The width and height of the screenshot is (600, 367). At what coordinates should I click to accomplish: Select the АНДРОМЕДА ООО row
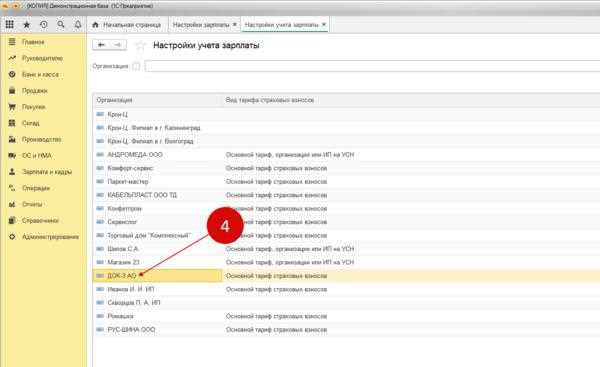click(346, 155)
